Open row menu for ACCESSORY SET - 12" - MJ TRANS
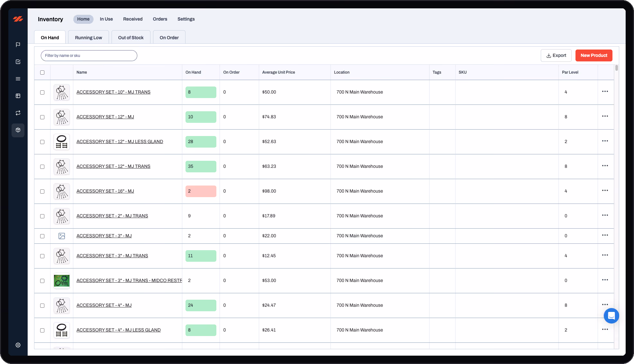 605,166
